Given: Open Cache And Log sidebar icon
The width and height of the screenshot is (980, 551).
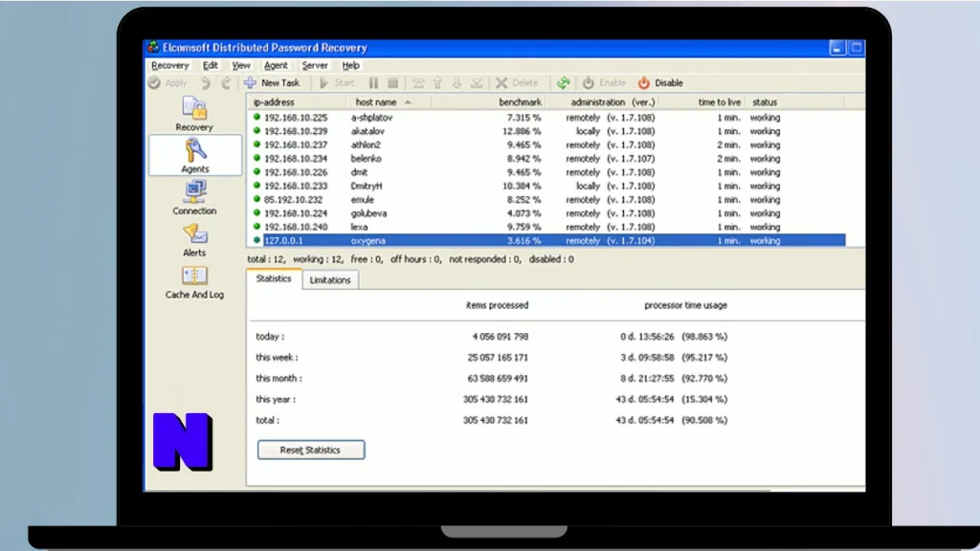Looking at the screenshot, I should click(x=194, y=282).
